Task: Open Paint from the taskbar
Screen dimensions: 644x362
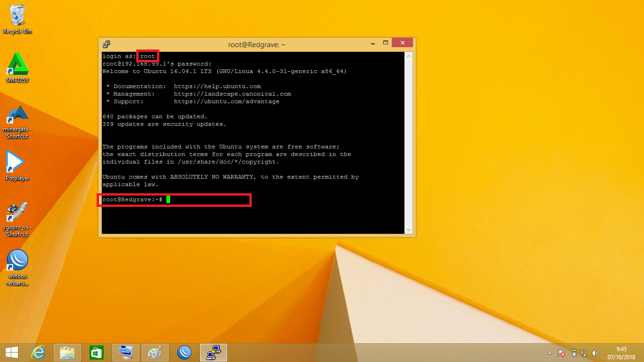Action: [155, 352]
